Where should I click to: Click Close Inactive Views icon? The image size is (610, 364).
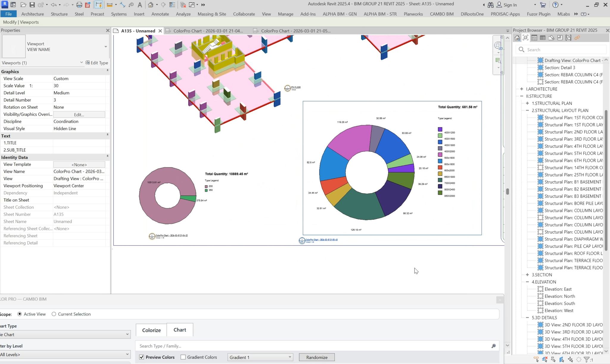point(183,5)
